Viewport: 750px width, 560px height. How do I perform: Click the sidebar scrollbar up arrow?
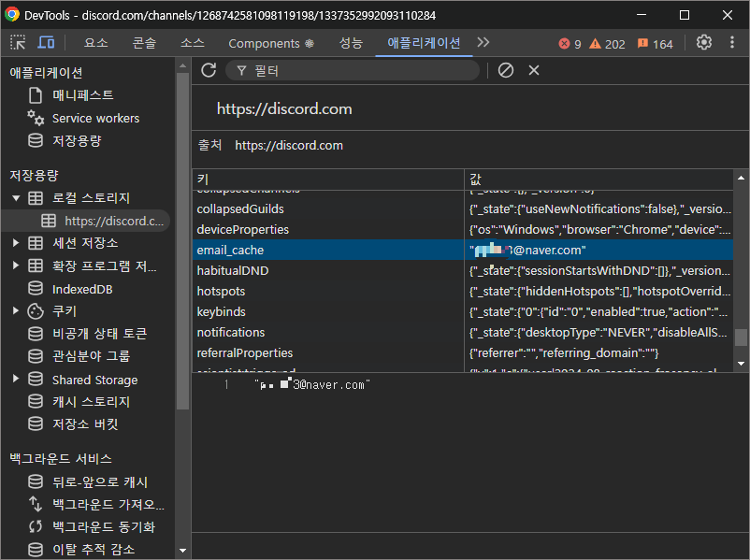[x=182, y=65]
